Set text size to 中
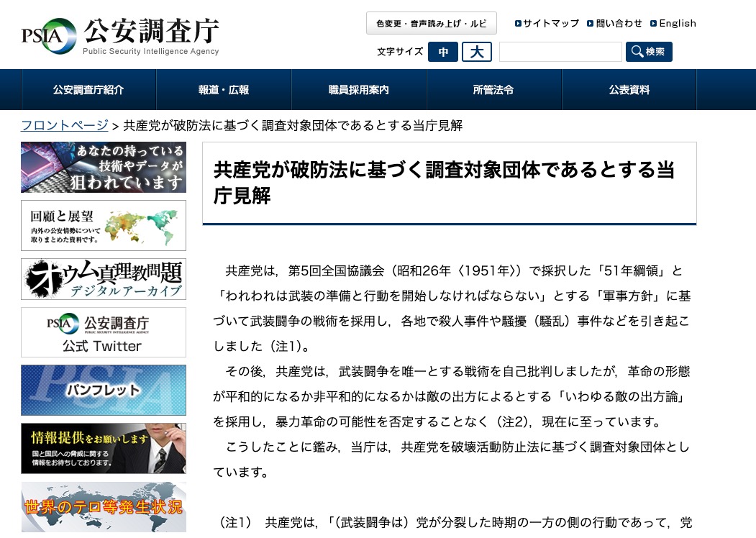 point(443,52)
